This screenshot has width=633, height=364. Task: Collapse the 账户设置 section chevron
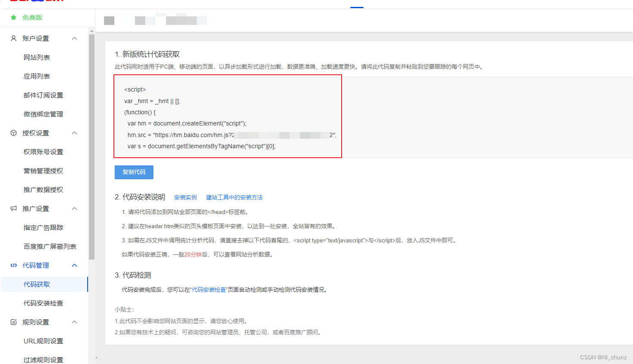(x=74, y=38)
